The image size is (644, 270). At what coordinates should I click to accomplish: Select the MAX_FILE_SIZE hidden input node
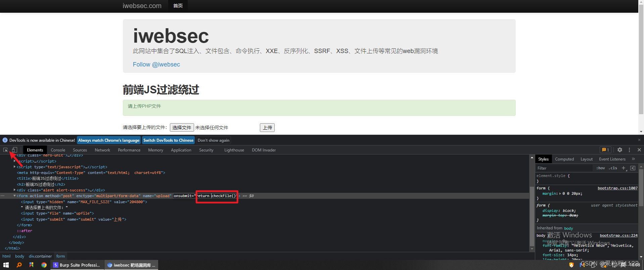pyautogui.click(x=84, y=202)
